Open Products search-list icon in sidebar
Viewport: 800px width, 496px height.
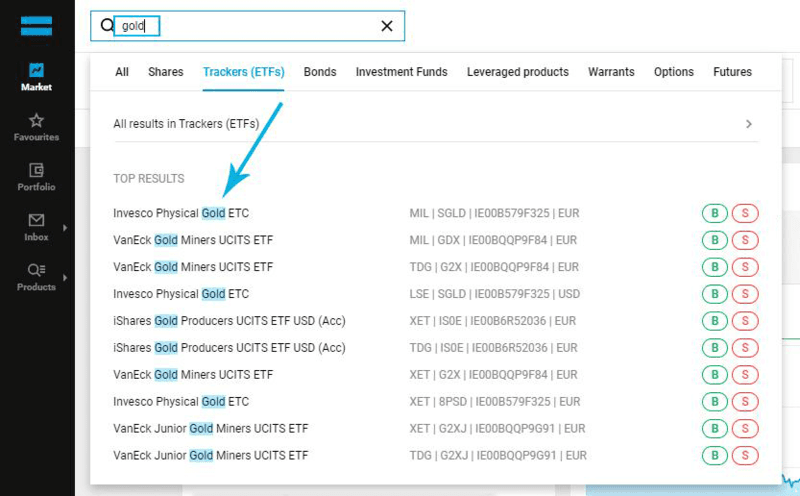(36, 269)
